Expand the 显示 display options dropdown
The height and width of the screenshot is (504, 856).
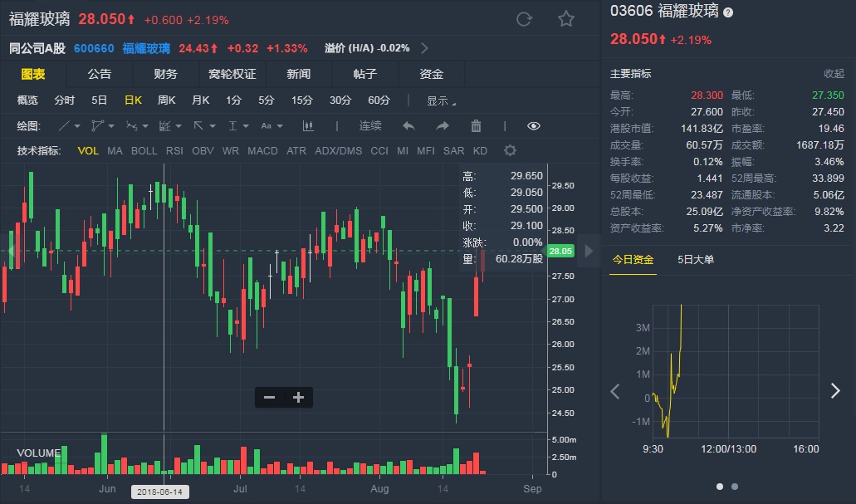click(441, 101)
